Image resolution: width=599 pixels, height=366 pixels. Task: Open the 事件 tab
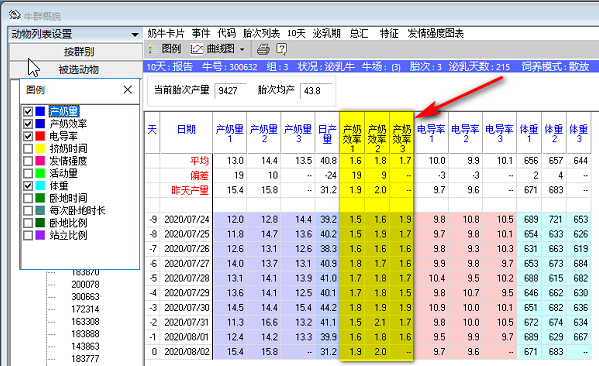click(201, 34)
